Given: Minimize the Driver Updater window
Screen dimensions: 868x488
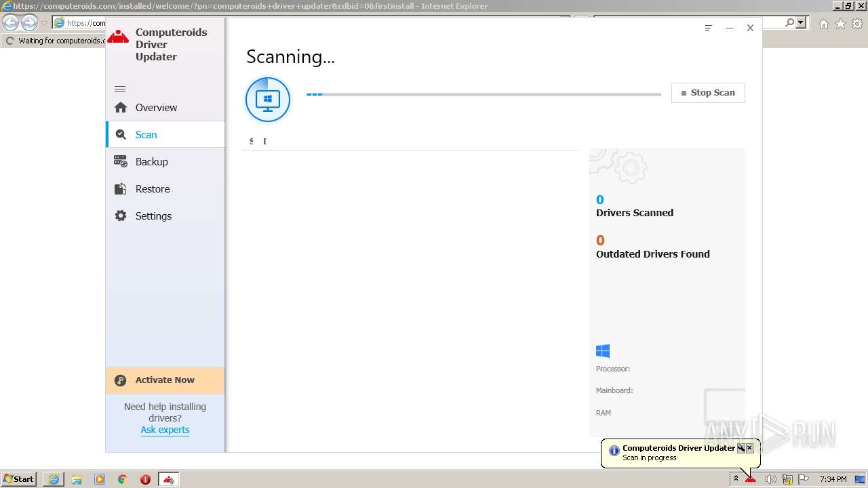Looking at the screenshot, I should coord(730,28).
